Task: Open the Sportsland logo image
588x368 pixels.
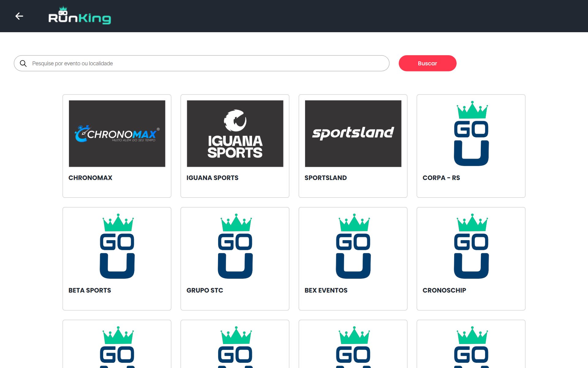Action: pos(353,134)
